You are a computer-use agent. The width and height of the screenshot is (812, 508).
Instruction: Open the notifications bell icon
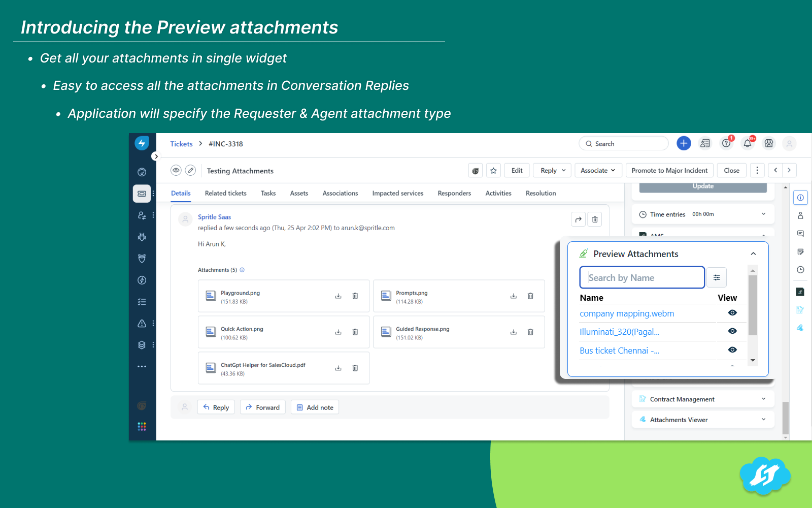point(748,143)
